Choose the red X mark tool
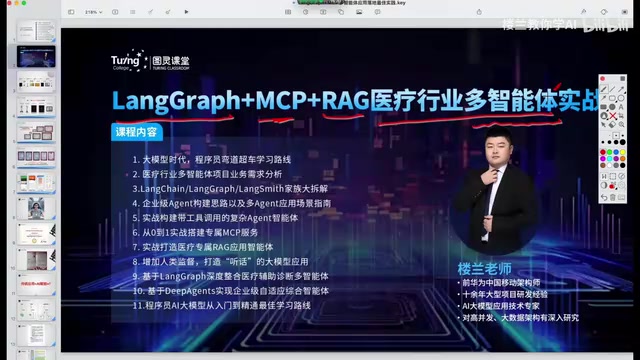Viewport: 640px width, 360px height. click(x=613, y=116)
